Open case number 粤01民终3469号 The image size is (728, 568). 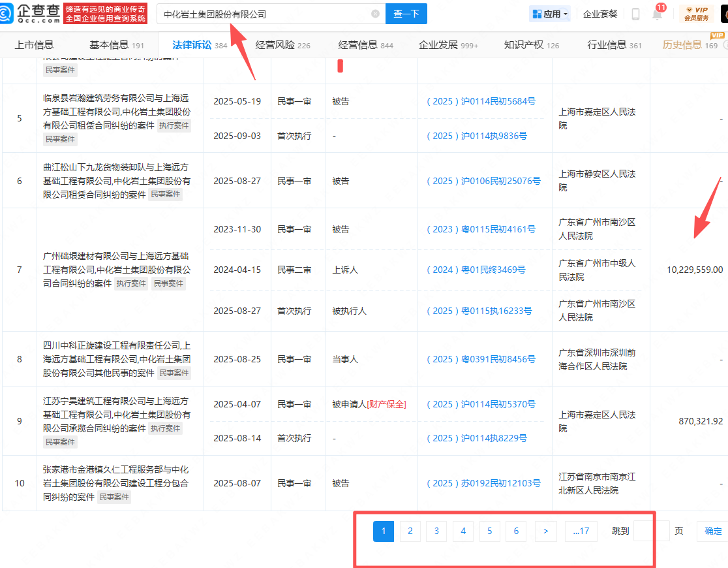click(x=476, y=270)
